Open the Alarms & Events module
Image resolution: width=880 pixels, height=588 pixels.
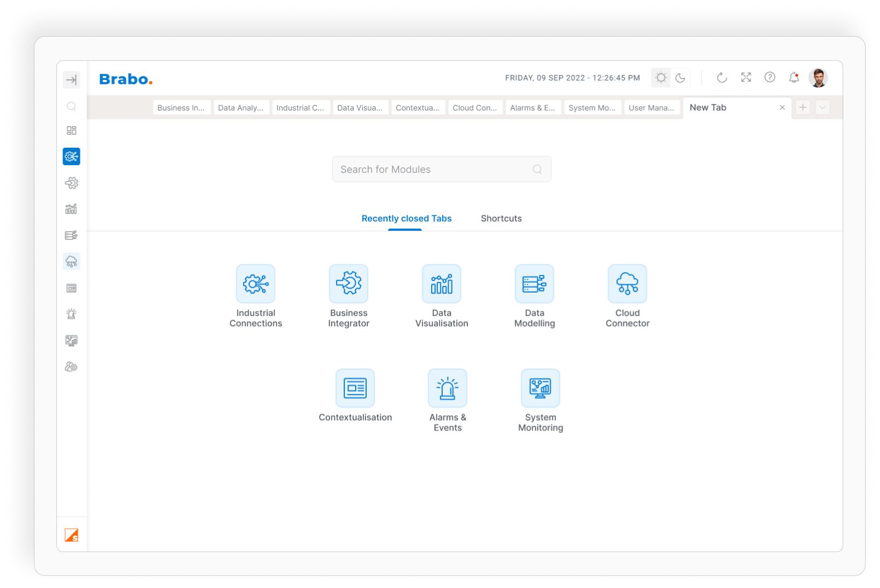[448, 388]
